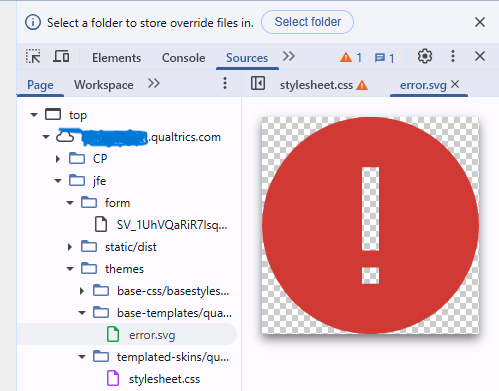Open the DevTools three-dot customize menu
This screenshot has height=391, width=499.
[x=453, y=56]
